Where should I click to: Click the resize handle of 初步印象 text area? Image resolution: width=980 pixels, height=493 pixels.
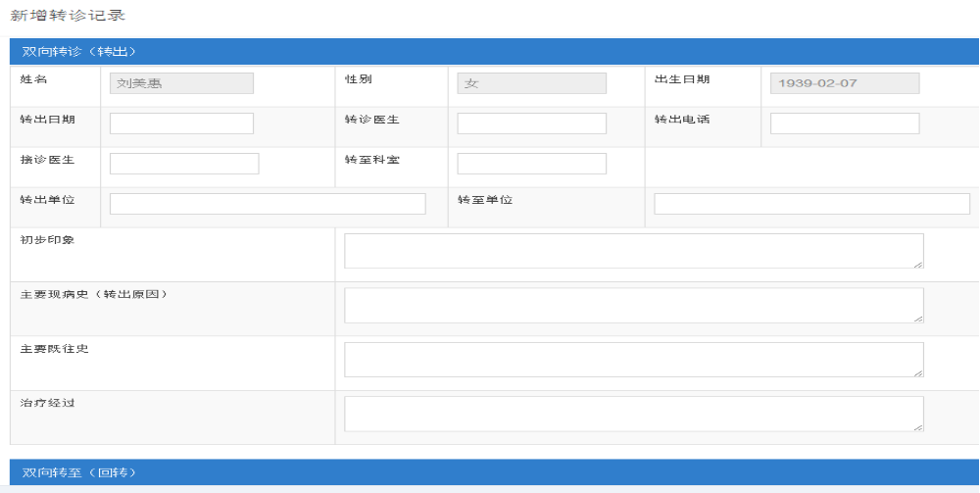[x=918, y=264]
